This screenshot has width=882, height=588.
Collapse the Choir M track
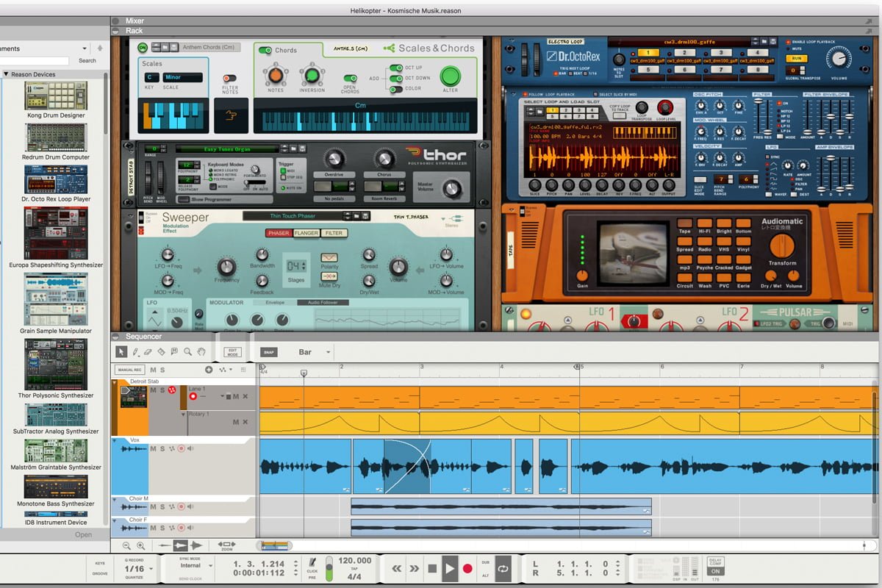tap(115, 499)
